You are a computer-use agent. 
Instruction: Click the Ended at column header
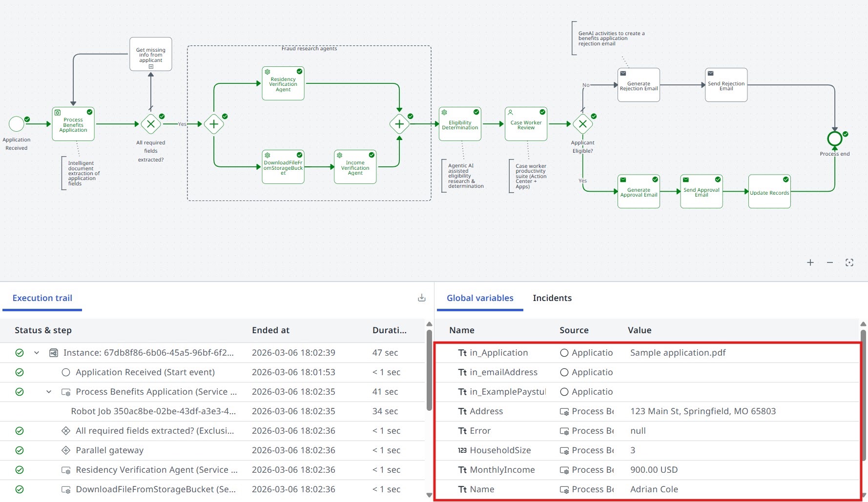(x=270, y=330)
